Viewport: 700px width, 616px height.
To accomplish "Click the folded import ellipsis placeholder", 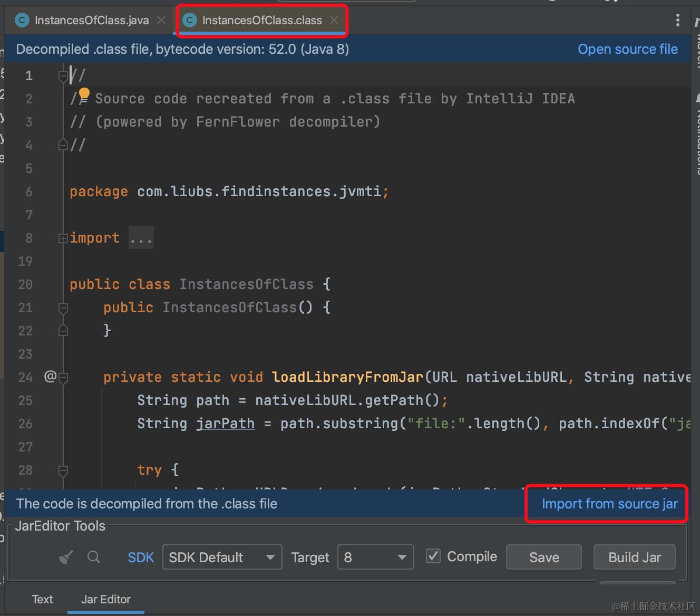I will click(141, 238).
